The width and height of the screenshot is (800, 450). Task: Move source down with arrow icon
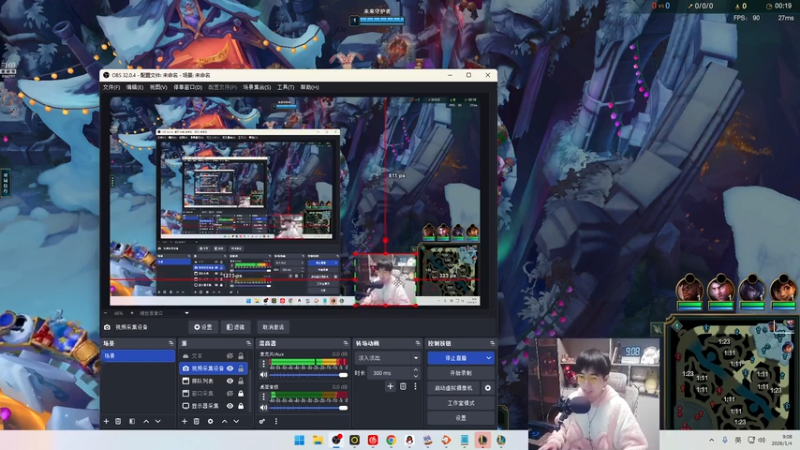point(236,421)
